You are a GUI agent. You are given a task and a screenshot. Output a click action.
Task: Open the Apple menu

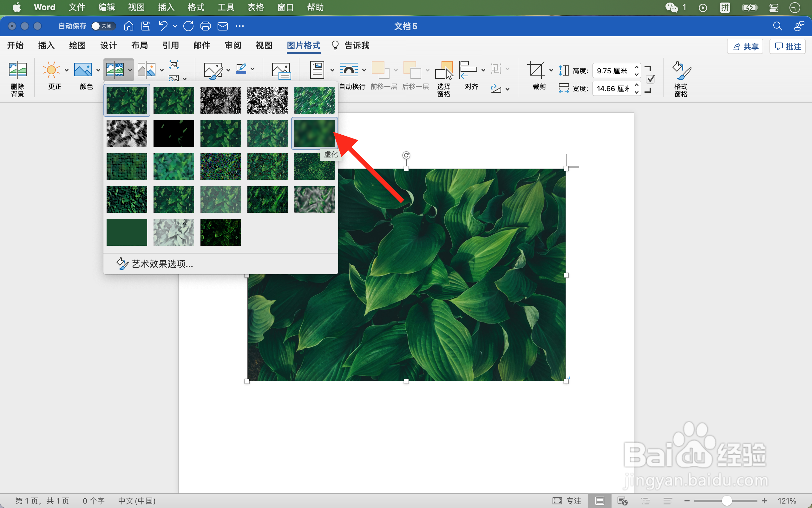pyautogui.click(x=16, y=7)
